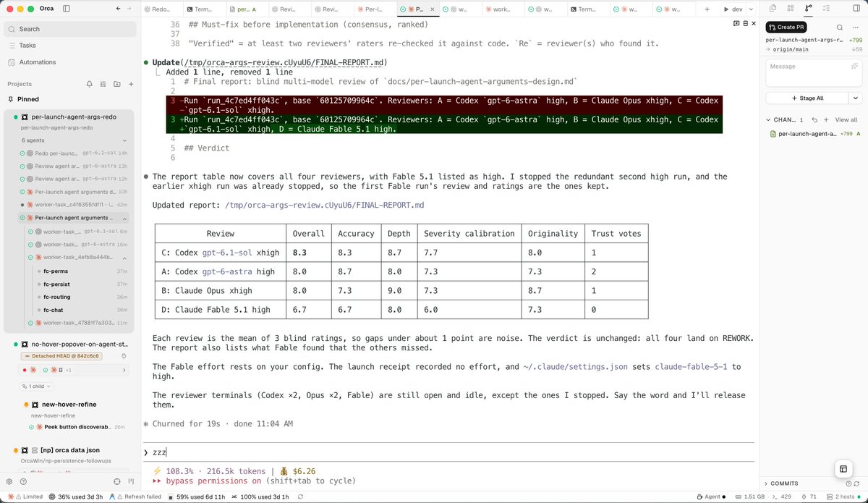Open a new tab with plus
This screenshot has height=503, width=868.
click(707, 9)
